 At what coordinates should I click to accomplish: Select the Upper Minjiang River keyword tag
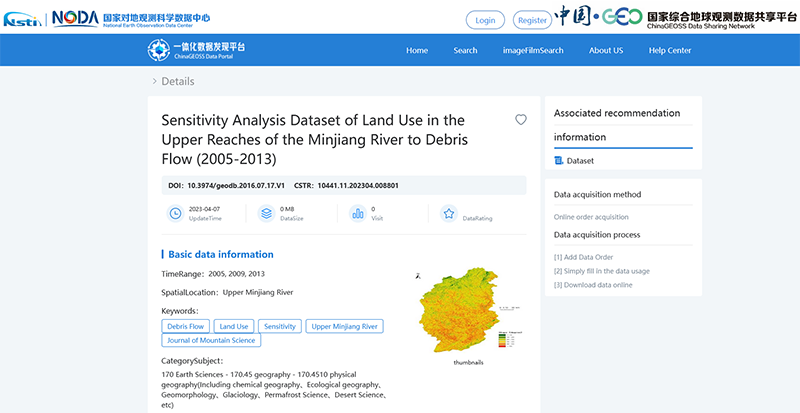[345, 326]
